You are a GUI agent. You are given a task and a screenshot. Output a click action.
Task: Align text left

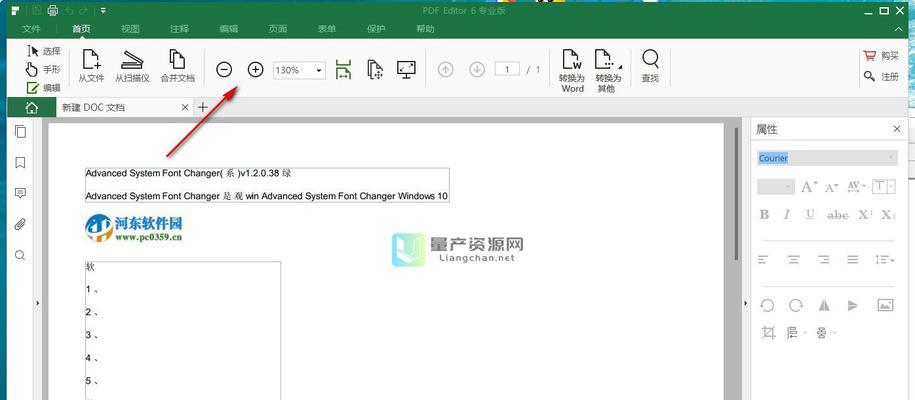pos(763,259)
